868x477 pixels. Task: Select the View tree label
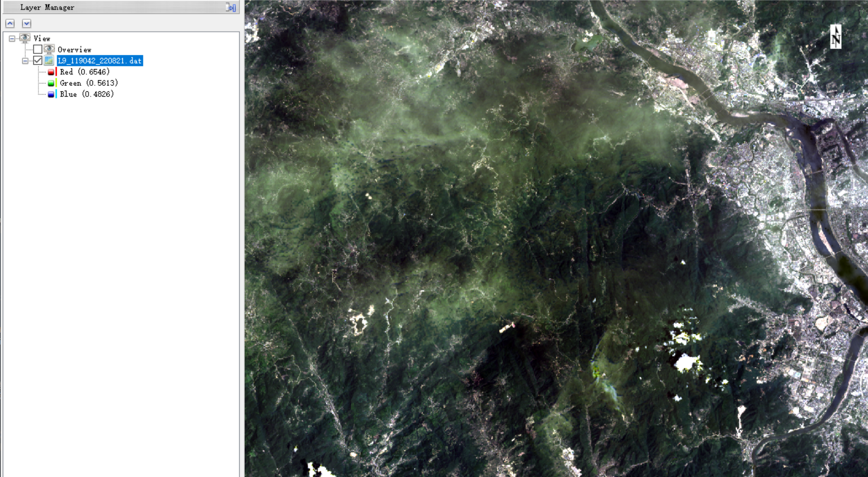pyautogui.click(x=42, y=38)
